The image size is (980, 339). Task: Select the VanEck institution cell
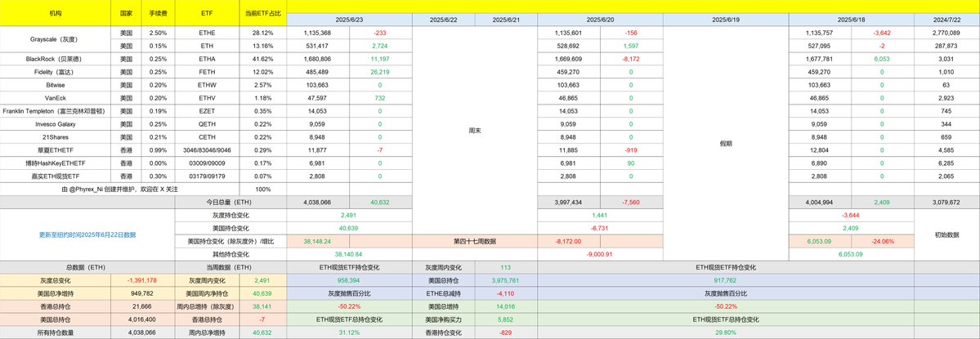tap(56, 99)
